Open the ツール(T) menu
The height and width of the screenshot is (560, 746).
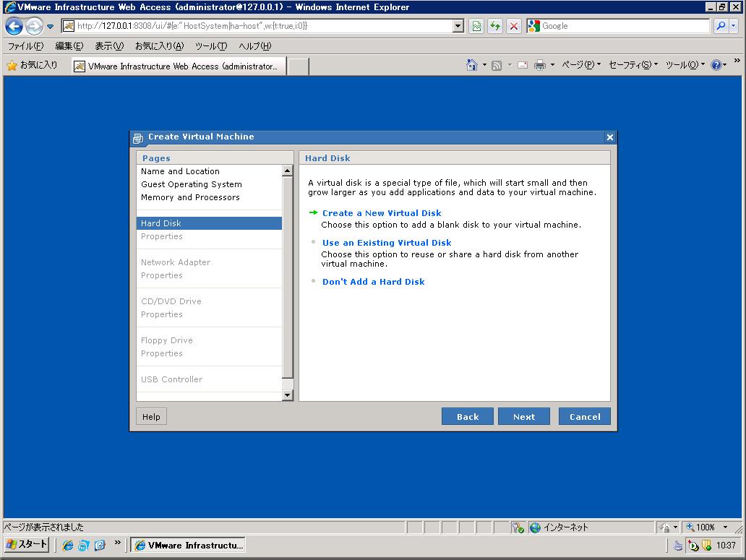(x=211, y=46)
